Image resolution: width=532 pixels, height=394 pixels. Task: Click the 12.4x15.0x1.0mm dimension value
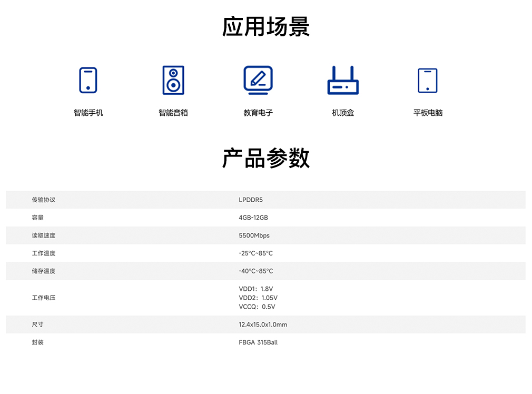[x=263, y=324]
